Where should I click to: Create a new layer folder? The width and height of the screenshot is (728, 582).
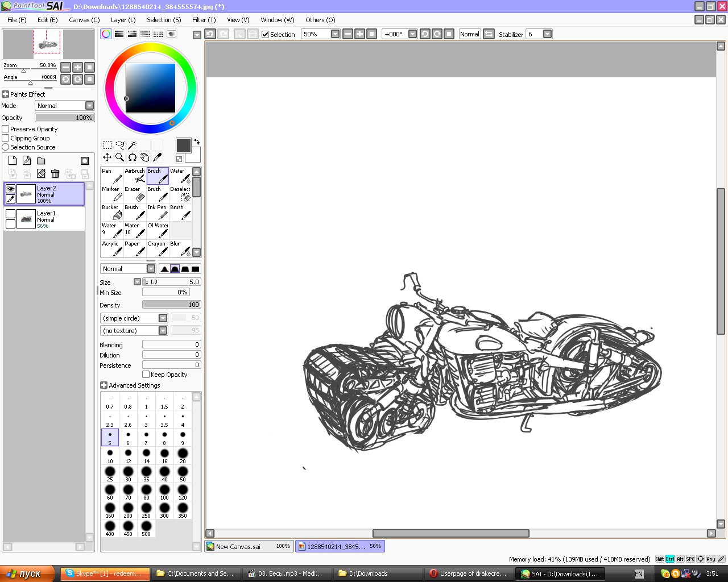[41, 161]
